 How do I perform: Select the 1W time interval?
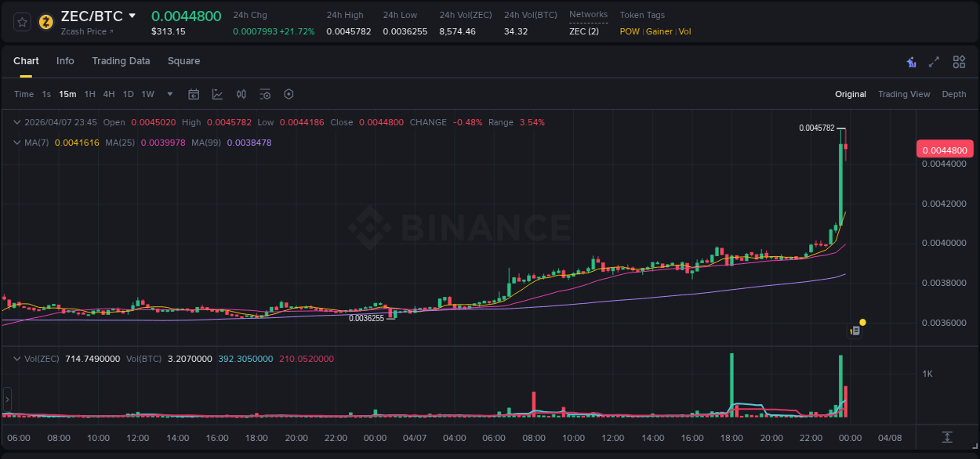tap(147, 94)
